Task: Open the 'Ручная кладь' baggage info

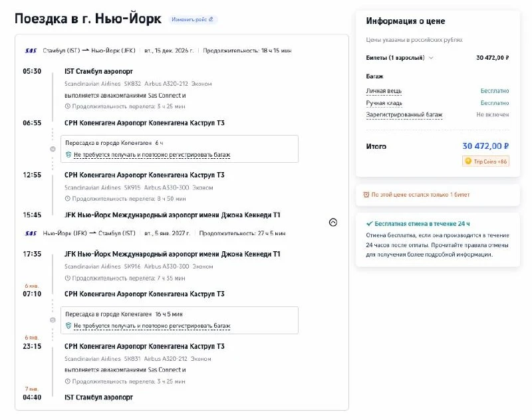Action: 384,103
